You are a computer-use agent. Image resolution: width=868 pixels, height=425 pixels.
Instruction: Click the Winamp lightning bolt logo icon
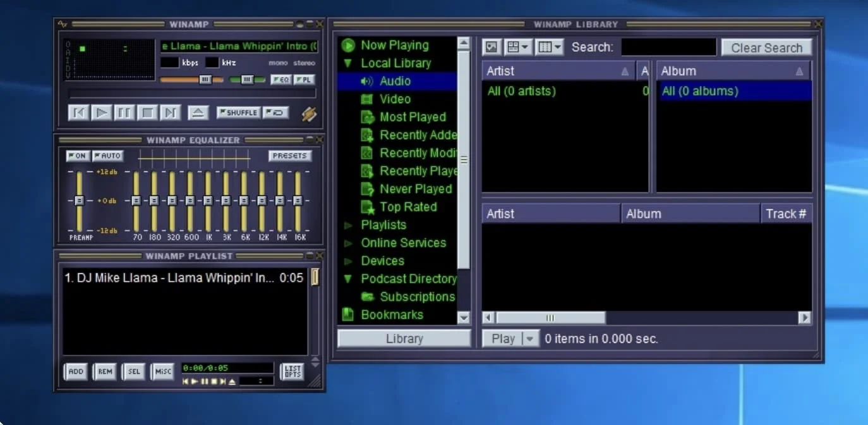point(308,113)
